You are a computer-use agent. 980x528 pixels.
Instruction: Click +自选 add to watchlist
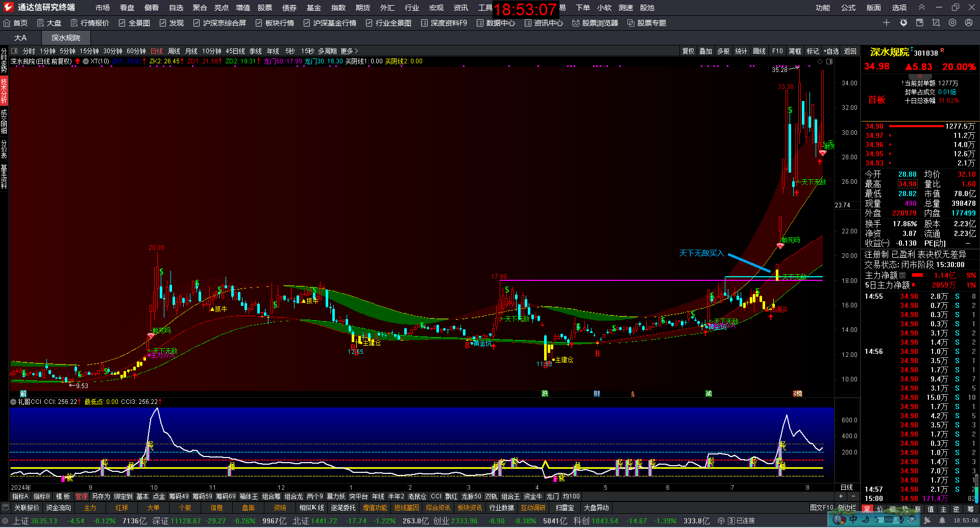(x=831, y=51)
